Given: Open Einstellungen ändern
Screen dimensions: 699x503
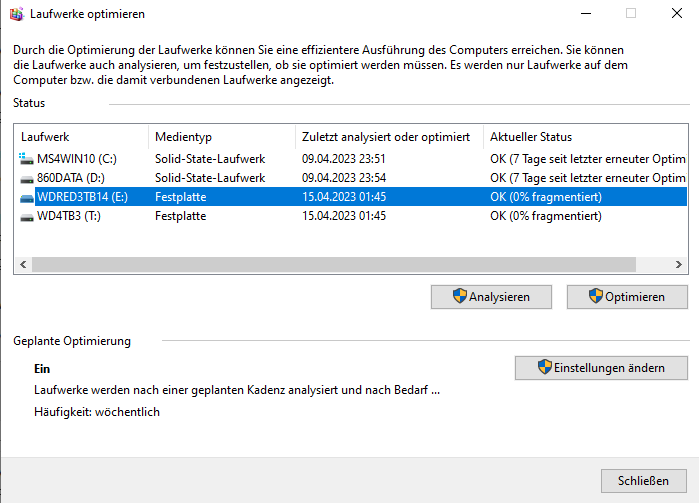Looking at the screenshot, I should 601,368.
